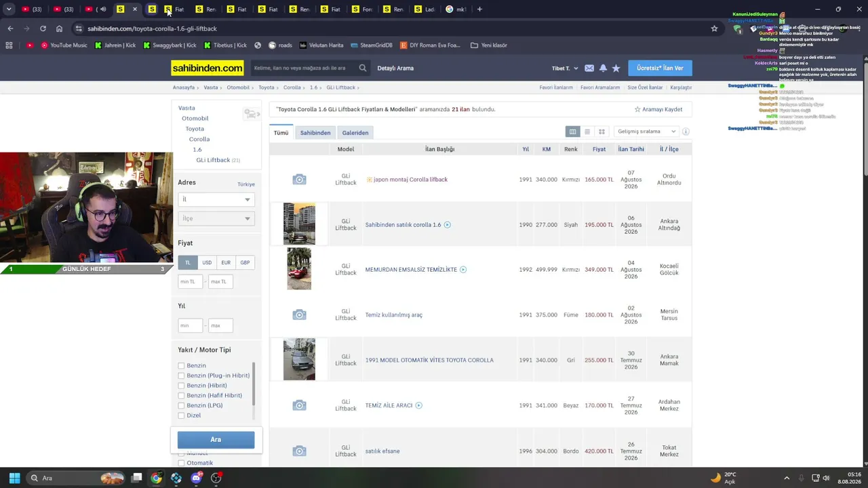Select USD currency toggle
The image size is (868, 488).
(x=207, y=262)
